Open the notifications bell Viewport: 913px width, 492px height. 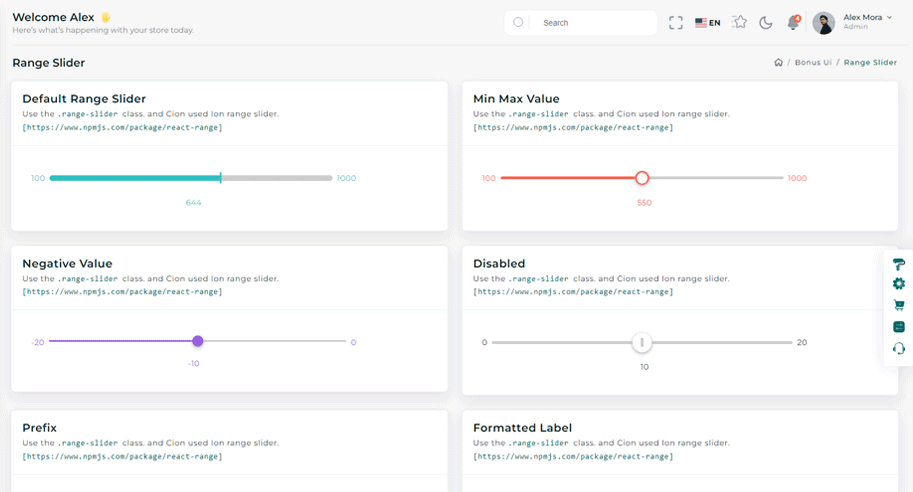pyautogui.click(x=793, y=23)
